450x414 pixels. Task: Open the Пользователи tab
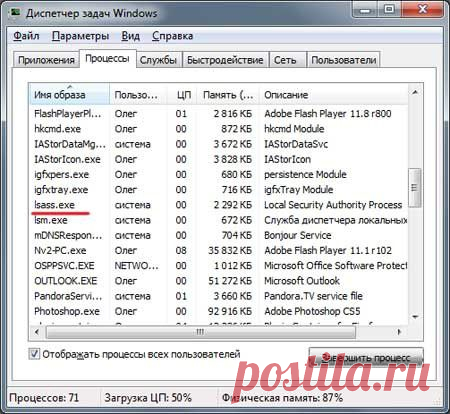tap(344, 60)
